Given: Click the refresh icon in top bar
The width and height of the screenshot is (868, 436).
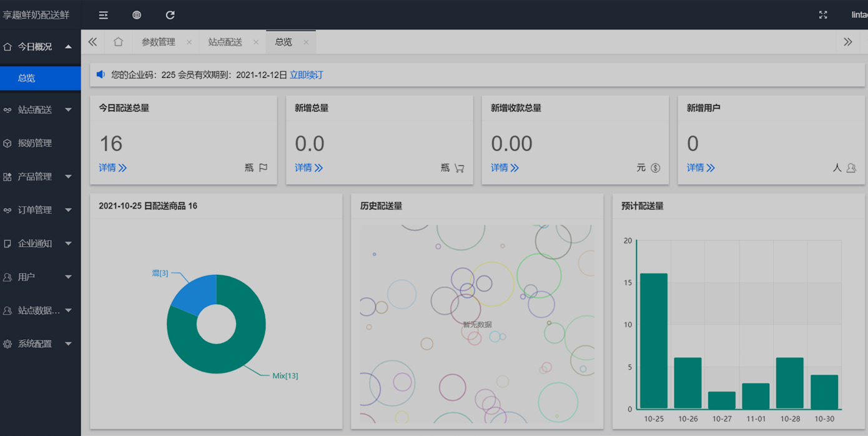Looking at the screenshot, I should (x=170, y=15).
